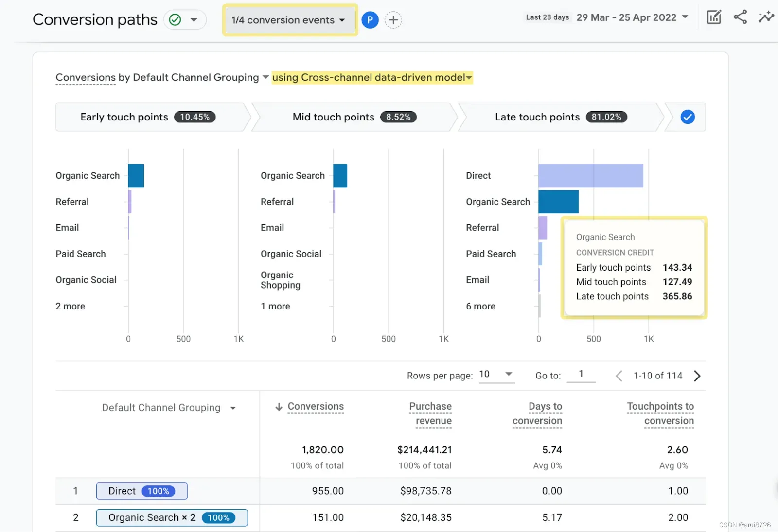778x532 pixels.
Task: Click the sort arrow beside Conversions
Action: [x=279, y=407]
